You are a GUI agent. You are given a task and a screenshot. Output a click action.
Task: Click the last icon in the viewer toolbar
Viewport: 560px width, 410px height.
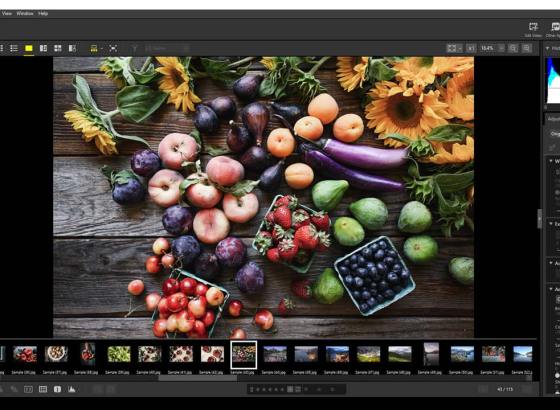click(x=527, y=48)
